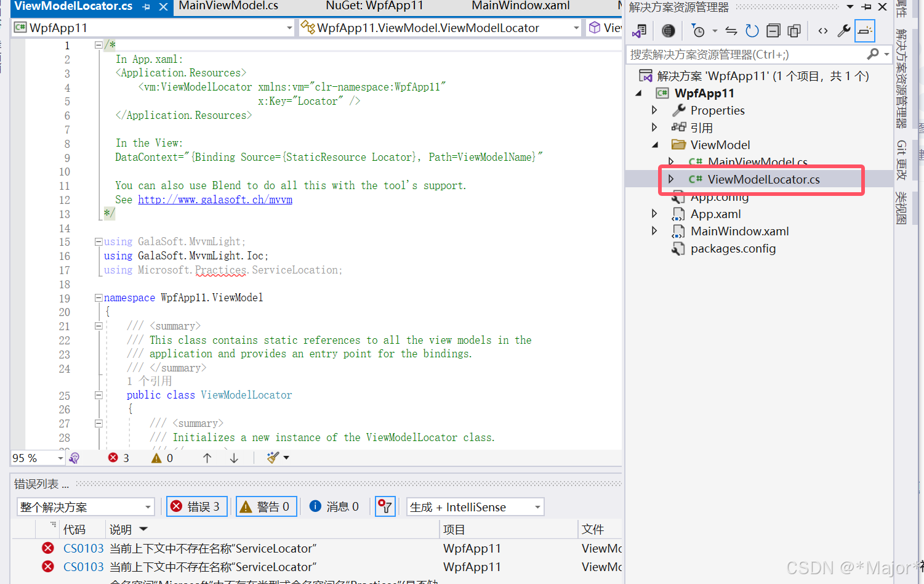Pin the ViewModelLocator.cs tab
924x584 pixels.
pyautogui.click(x=147, y=7)
